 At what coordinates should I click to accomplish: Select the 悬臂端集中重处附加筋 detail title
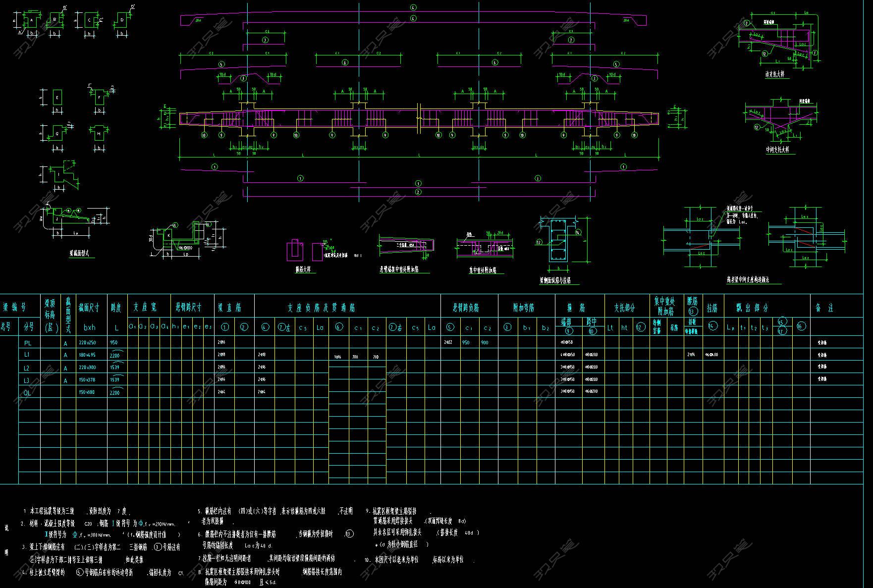(399, 270)
